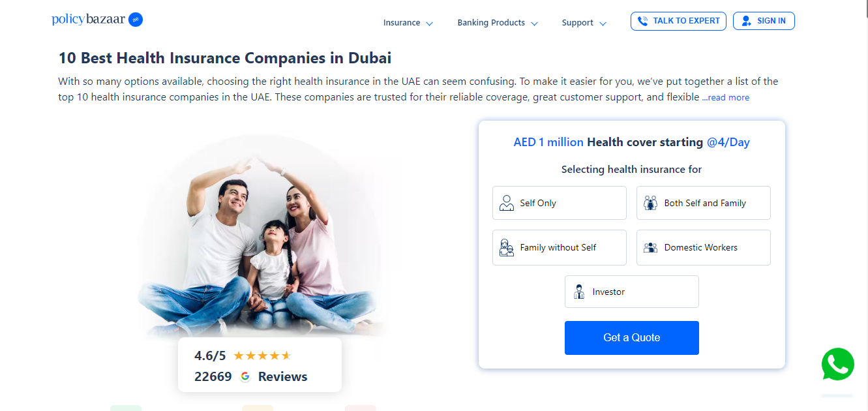This screenshot has width=868, height=411.
Task: Open the WhatsApp chat icon
Action: (838, 365)
